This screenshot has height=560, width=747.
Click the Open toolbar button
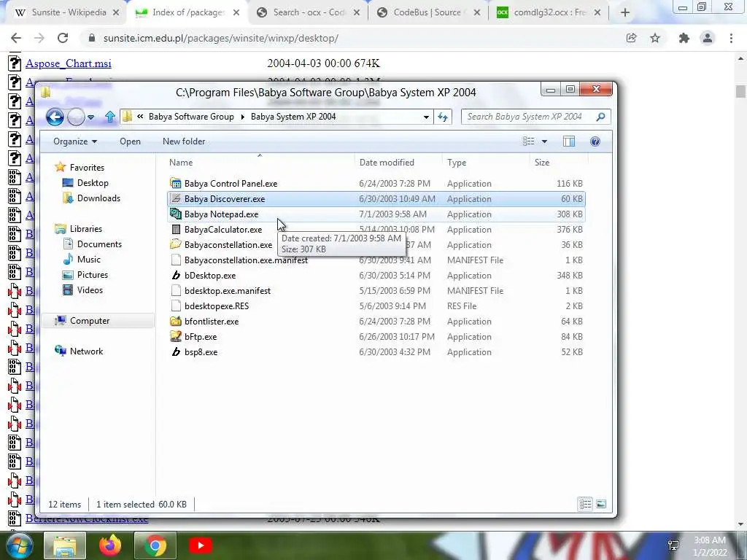pos(130,141)
